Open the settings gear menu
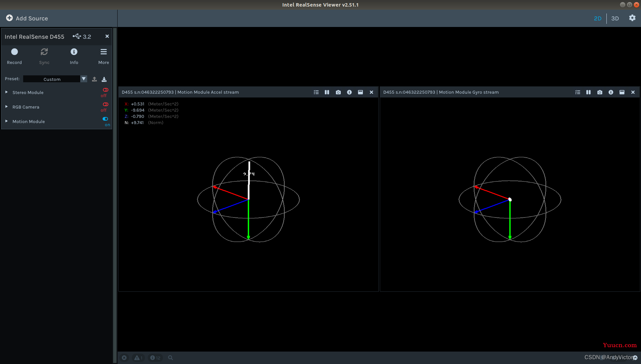641x364 pixels. pos(632,18)
